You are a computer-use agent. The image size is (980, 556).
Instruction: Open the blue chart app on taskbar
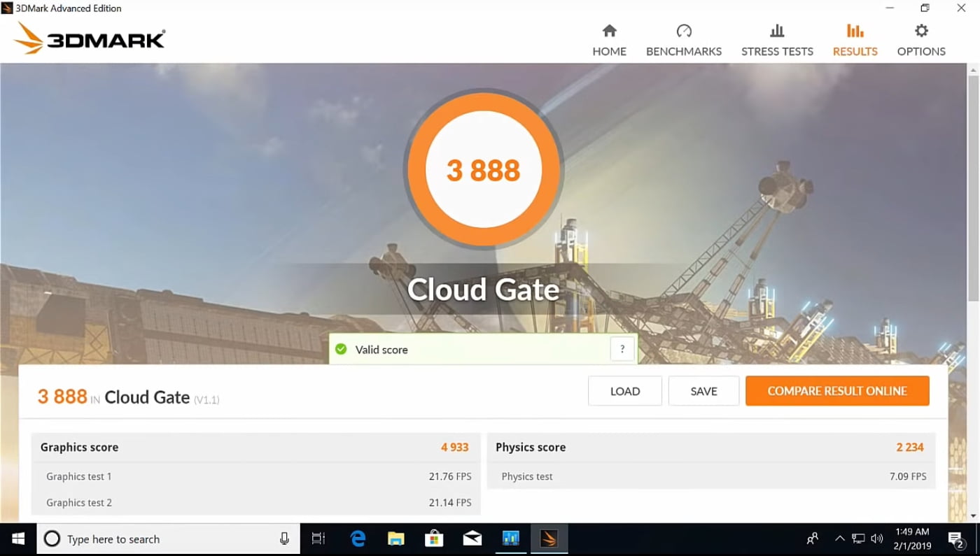coord(510,539)
